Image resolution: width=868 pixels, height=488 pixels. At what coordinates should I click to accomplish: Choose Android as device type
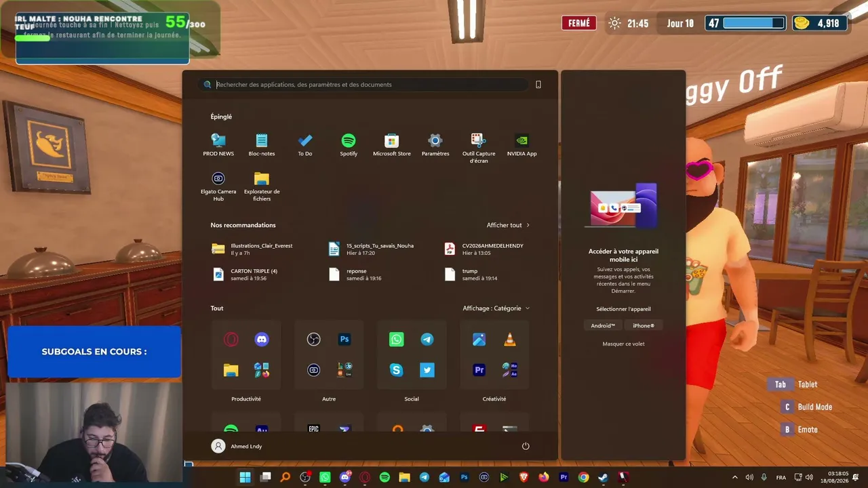point(603,325)
